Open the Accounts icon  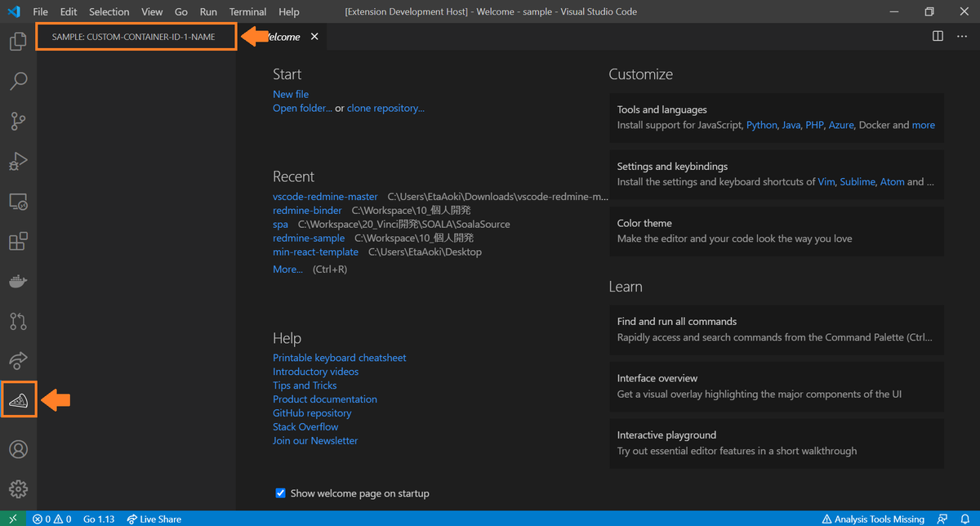click(x=18, y=449)
